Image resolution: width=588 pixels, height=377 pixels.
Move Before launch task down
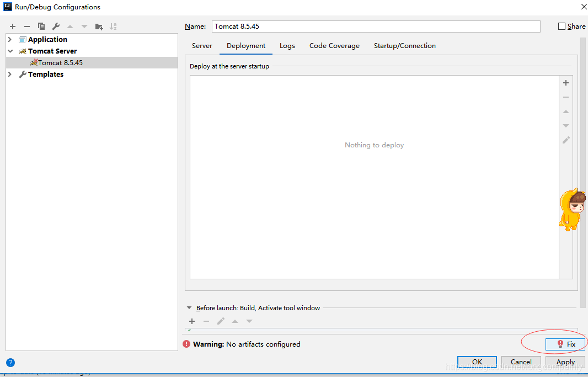249,321
